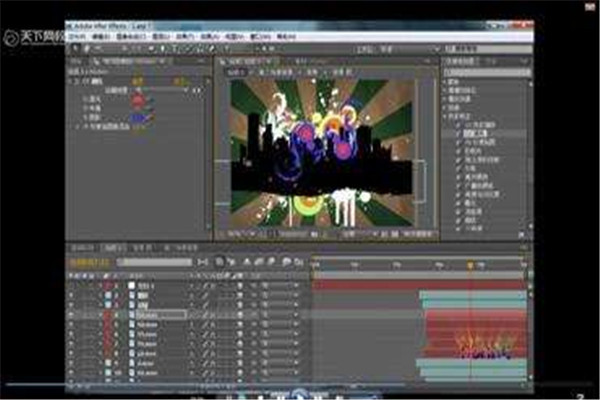Screen dimensions: 600x400
Task: Toggle the Shy layers switch above timeline
Action: (x=247, y=262)
